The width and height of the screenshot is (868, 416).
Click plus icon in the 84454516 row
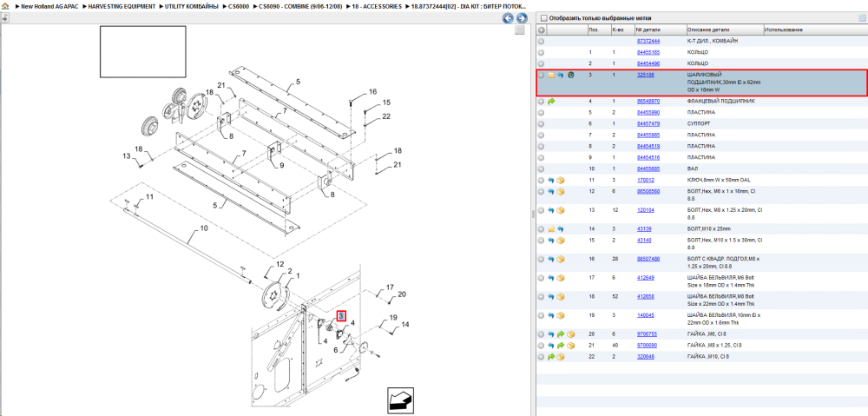(x=542, y=158)
